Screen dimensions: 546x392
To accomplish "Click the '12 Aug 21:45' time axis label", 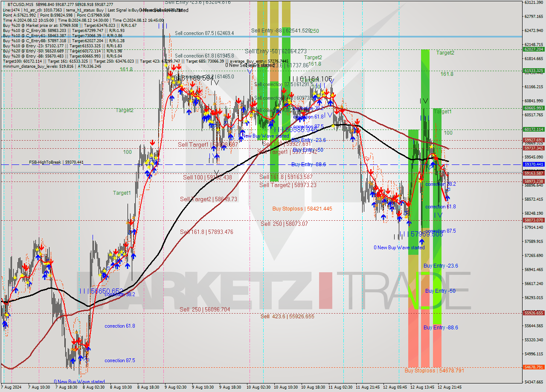I will [450, 387].
